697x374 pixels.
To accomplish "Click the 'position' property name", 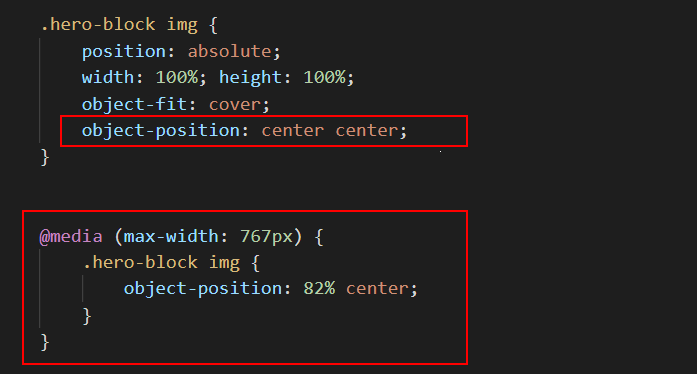I will point(124,52).
